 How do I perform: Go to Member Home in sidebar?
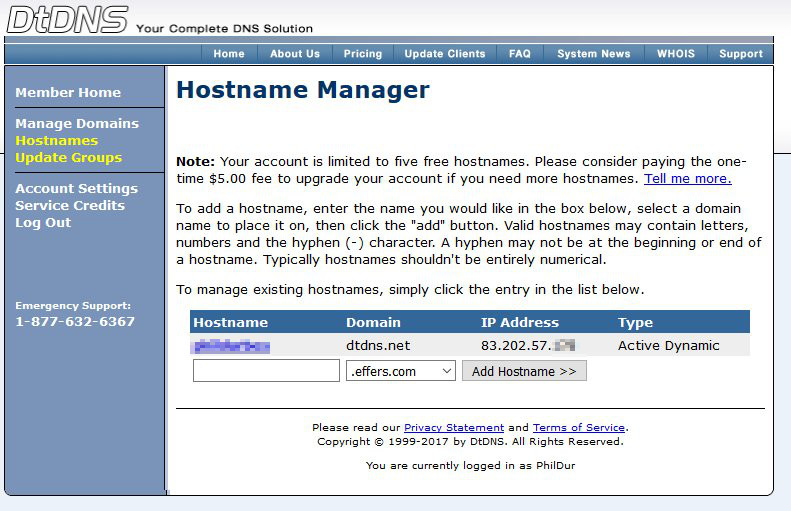(x=68, y=92)
